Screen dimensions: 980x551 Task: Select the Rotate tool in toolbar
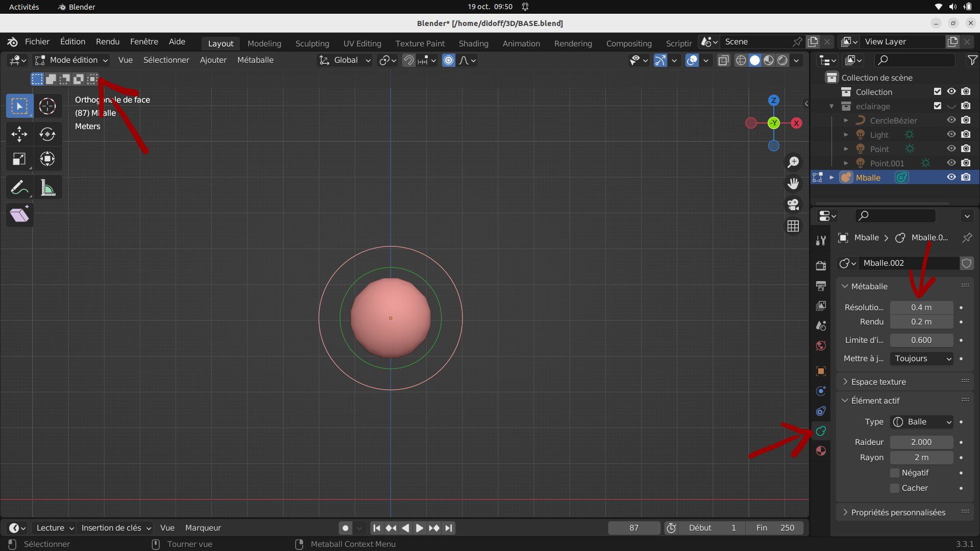47,134
